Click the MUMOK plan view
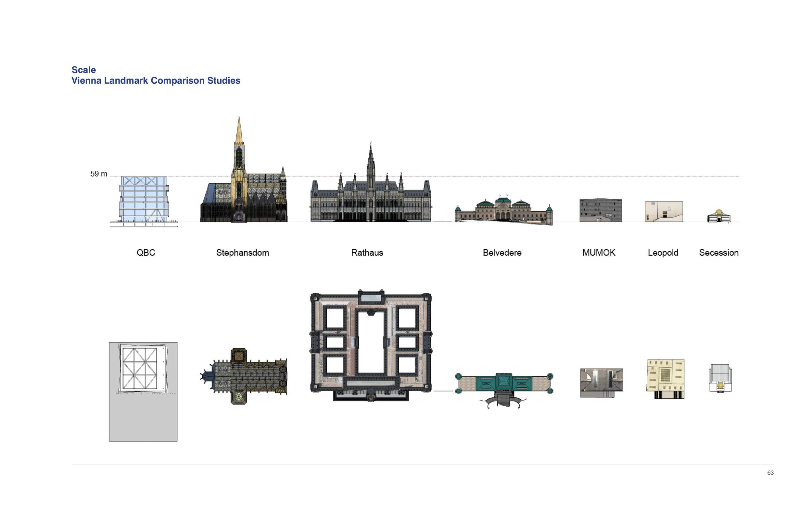The width and height of the screenshot is (812, 525). (x=602, y=383)
